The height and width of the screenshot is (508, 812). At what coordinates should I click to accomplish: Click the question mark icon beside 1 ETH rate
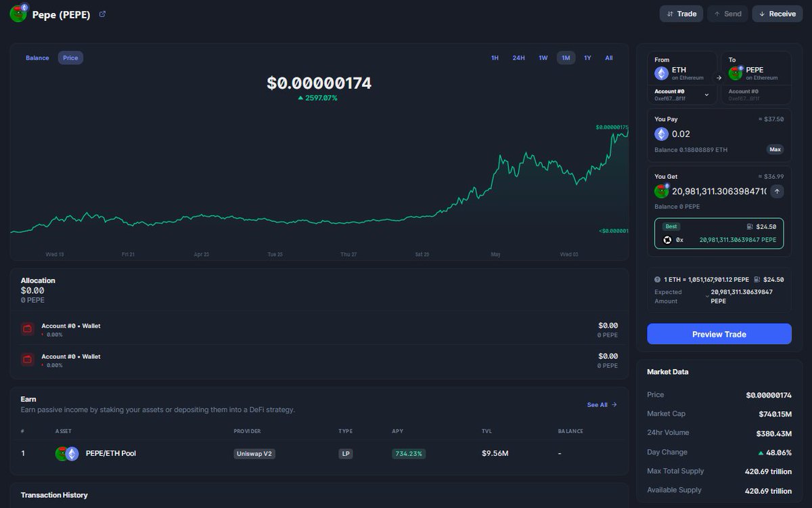[x=657, y=279]
